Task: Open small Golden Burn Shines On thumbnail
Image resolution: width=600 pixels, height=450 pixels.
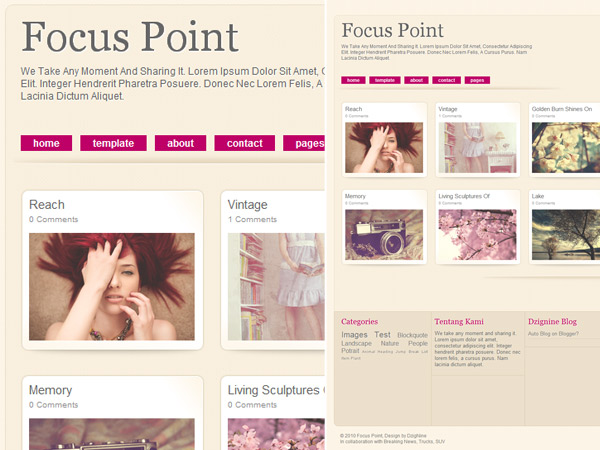Action: click(x=566, y=148)
